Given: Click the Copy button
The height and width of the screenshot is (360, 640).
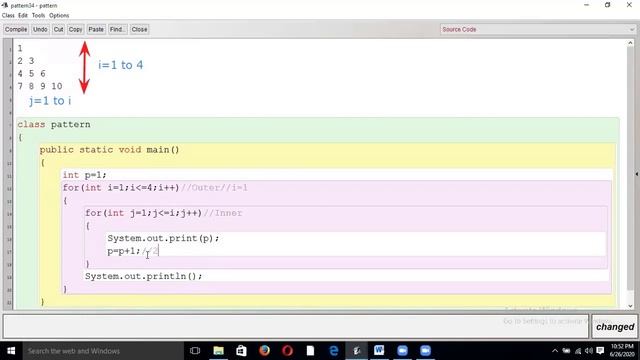Looking at the screenshot, I should 76,29.
